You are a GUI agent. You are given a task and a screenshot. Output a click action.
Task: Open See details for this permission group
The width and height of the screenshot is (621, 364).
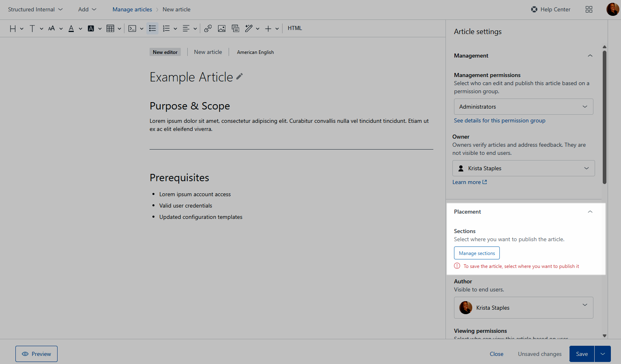pyautogui.click(x=499, y=121)
